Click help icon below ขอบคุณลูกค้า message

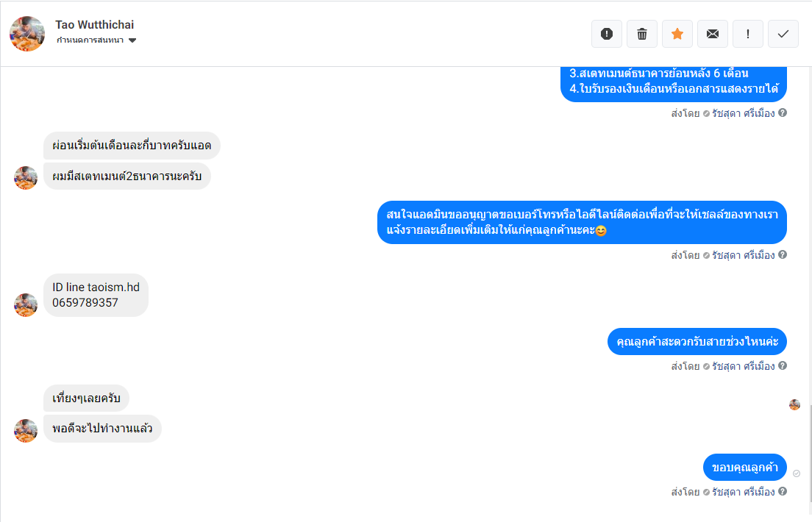pyautogui.click(x=783, y=491)
